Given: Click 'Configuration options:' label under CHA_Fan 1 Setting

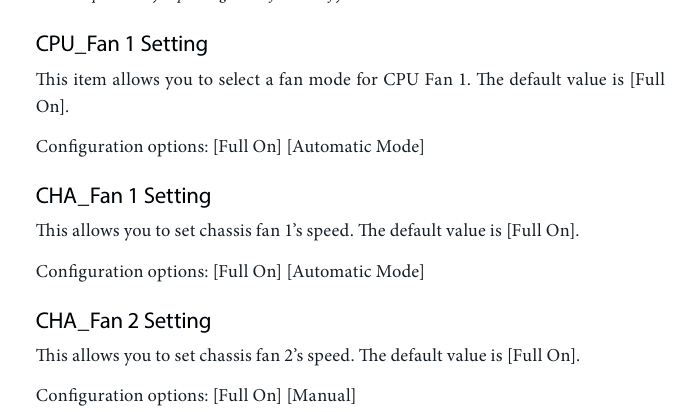Looking at the screenshot, I should pos(122,272).
